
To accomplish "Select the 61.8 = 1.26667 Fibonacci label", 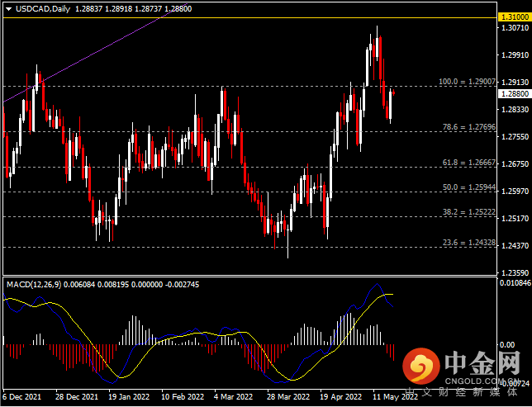I will (x=469, y=163).
